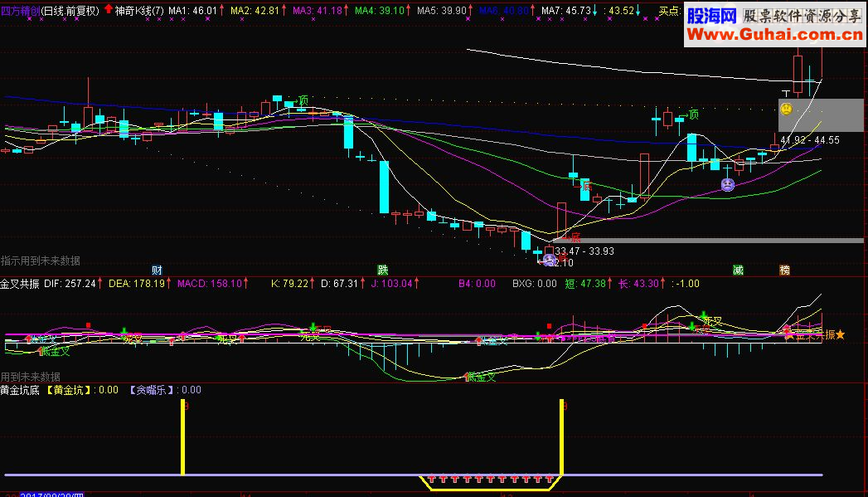868x497 pixels.
Task: Select the green 减 event marker
Action: [x=738, y=270]
